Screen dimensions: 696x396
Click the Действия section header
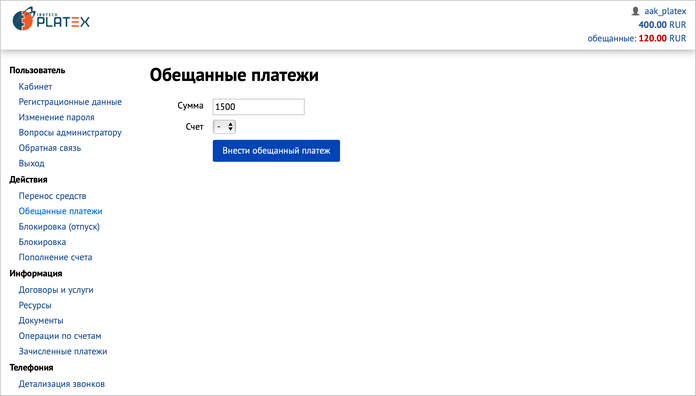click(28, 179)
